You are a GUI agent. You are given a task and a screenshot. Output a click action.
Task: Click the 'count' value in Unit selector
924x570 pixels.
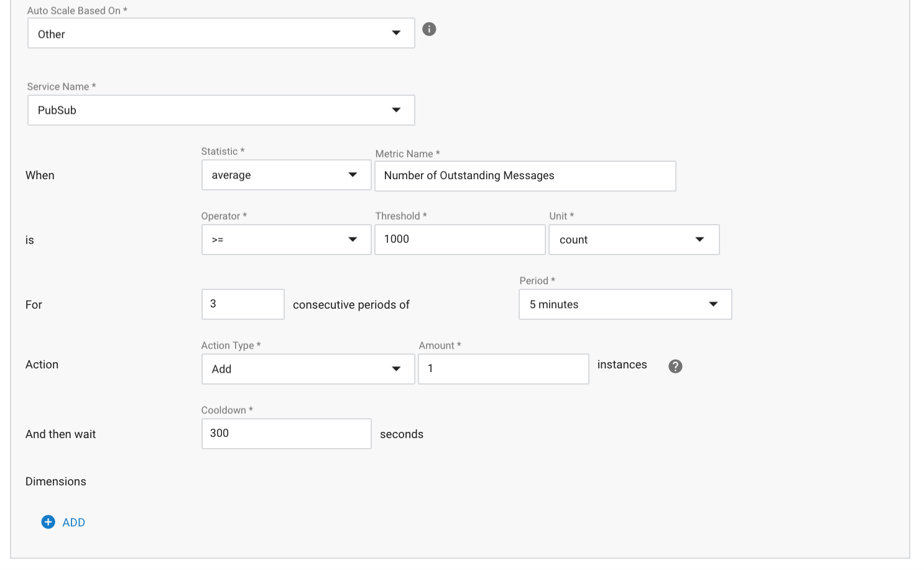point(573,240)
